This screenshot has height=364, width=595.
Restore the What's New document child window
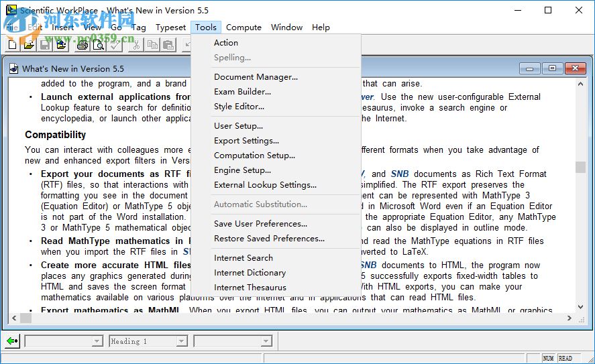(552, 68)
